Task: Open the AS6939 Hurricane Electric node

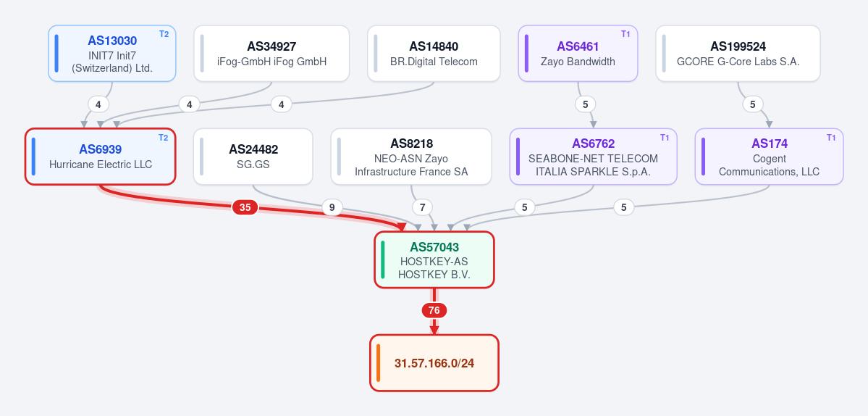Action: pos(100,157)
